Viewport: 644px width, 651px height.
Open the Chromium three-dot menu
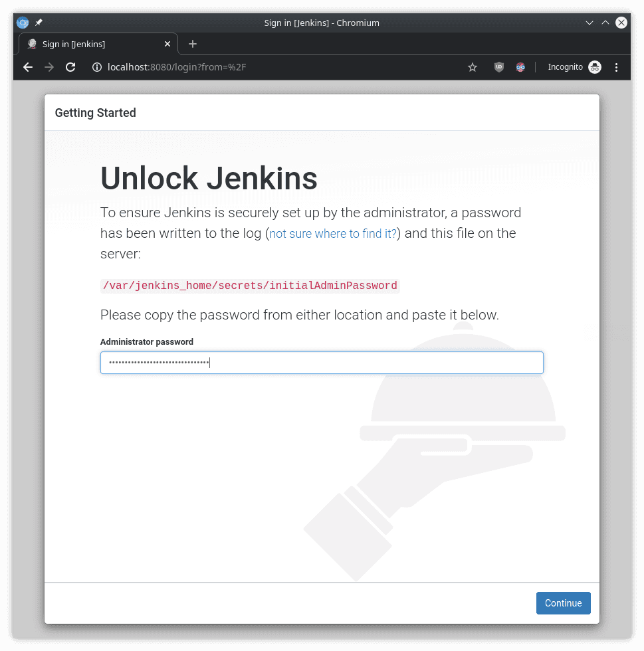[x=616, y=67]
